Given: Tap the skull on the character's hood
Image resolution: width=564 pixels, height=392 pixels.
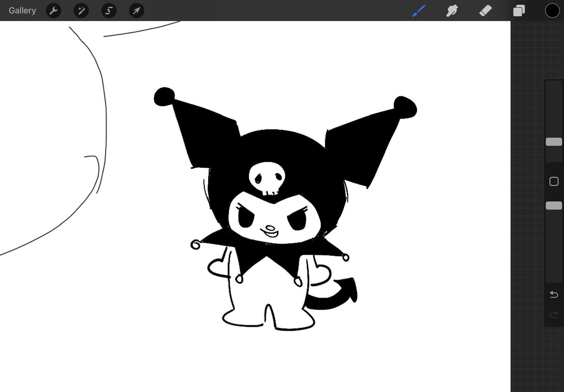Looking at the screenshot, I should pyautogui.click(x=266, y=179).
